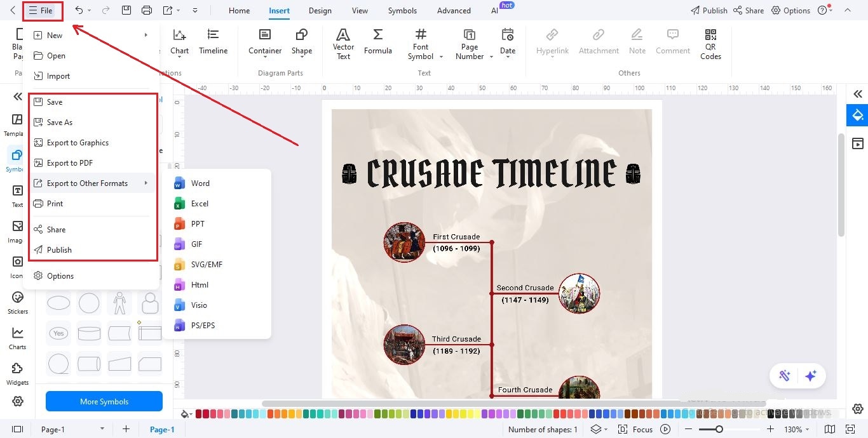Click the Export icon in title bar
This screenshot has height=438, width=868.
[168, 10]
